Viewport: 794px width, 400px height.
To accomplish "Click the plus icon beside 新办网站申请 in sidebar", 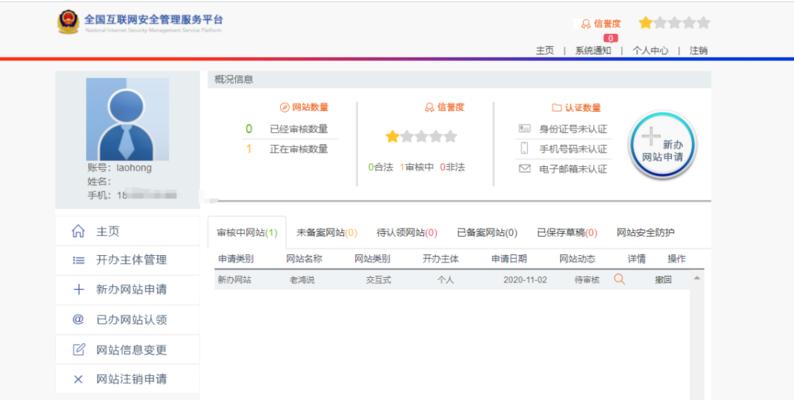I will click(x=78, y=290).
